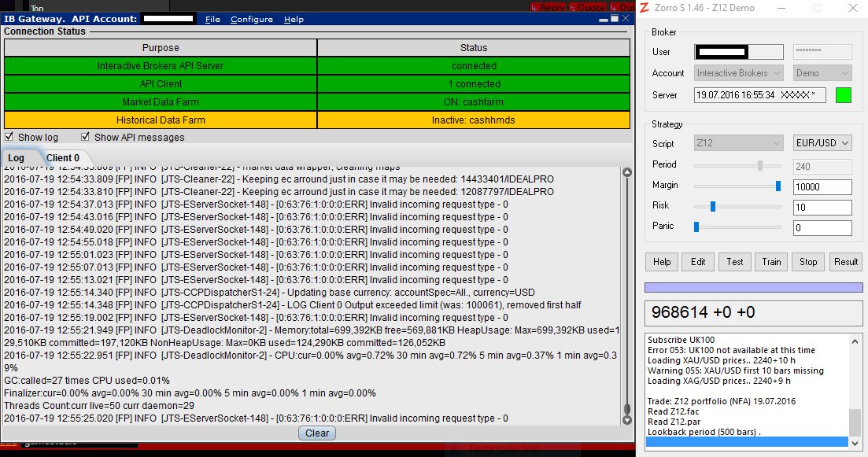Maximize the IB Gateway window
The height and width of the screenshot is (457, 868).
(x=615, y=19)
